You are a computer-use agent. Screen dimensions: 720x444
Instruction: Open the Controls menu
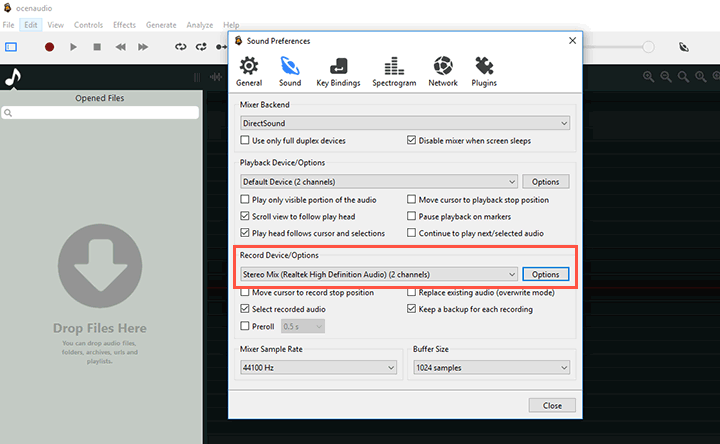pos(88,25)
